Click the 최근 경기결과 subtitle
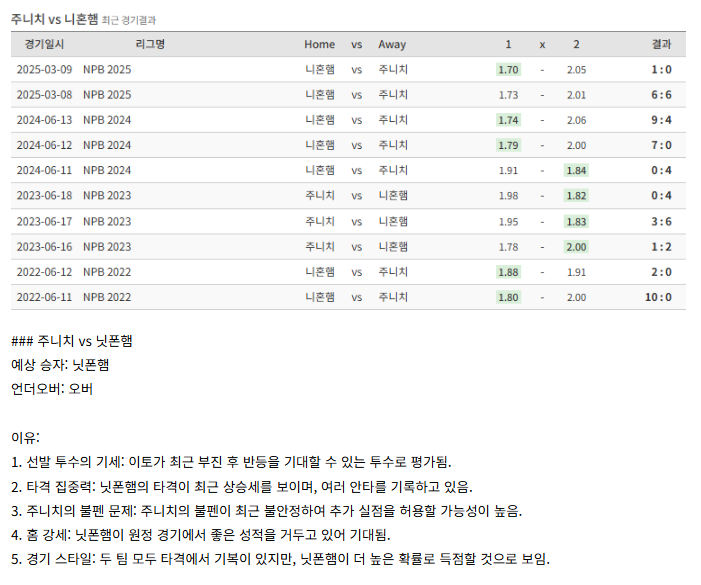 pos(129,20)
